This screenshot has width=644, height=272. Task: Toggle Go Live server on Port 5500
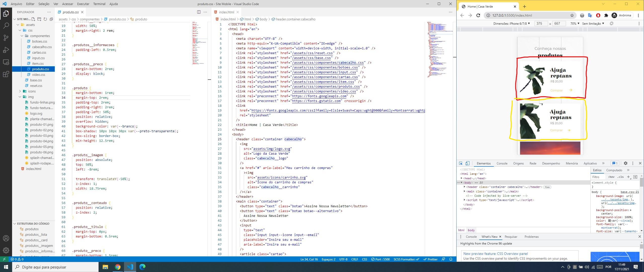[x=380, y=259]
